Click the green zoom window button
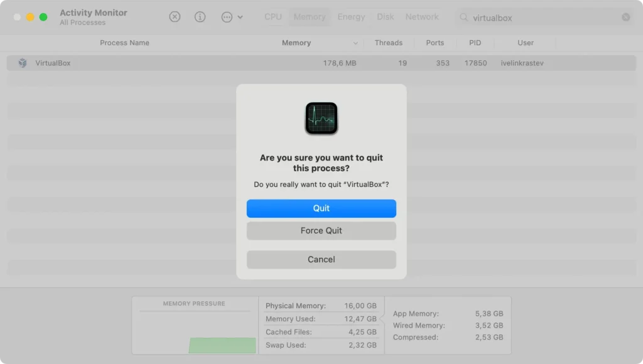Image resolution: width=643 pixels, height=364 pixels. (43, 17)
